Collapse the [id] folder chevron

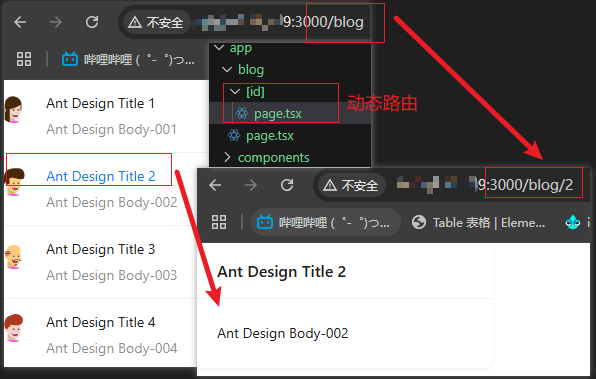pos(235,91)
